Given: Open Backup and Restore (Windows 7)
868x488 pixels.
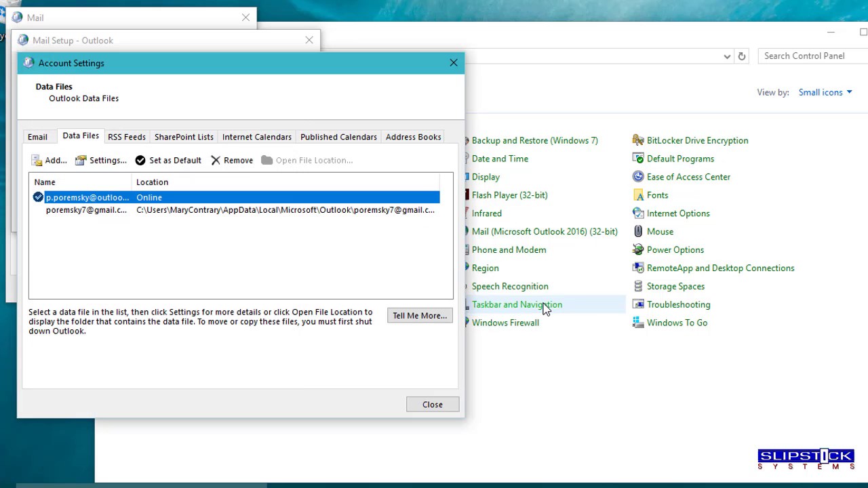Looking at the screenshot, I should (x=535, y=140).
